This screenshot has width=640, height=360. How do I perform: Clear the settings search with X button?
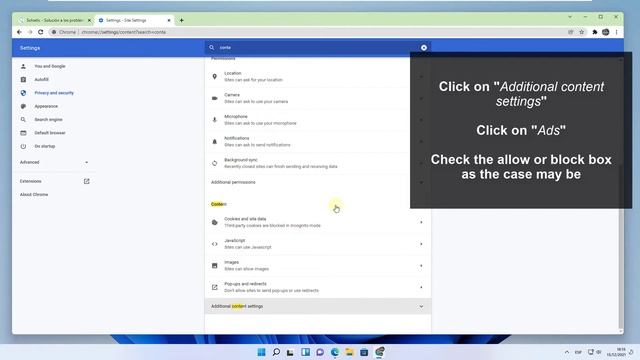pos(424,48)
